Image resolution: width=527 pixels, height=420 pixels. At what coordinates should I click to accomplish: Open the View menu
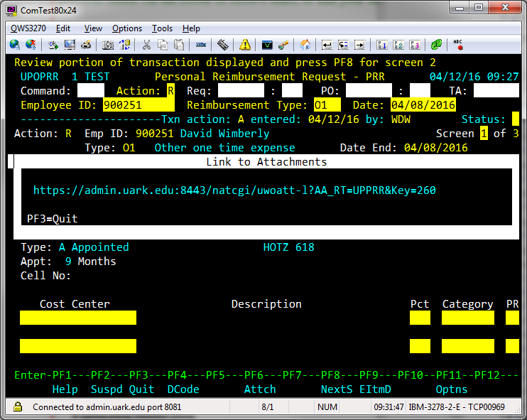pyautogui.click(x=93, y=28)
